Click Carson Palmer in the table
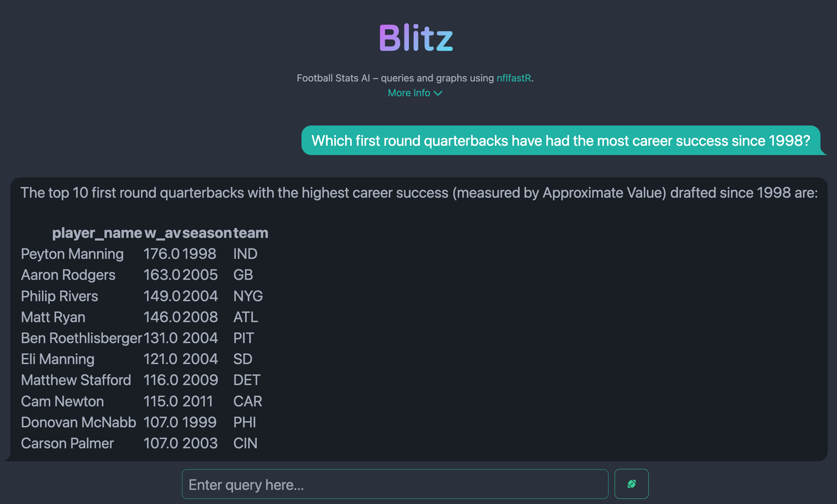This screenshot has height=504, width=837. 67,443
